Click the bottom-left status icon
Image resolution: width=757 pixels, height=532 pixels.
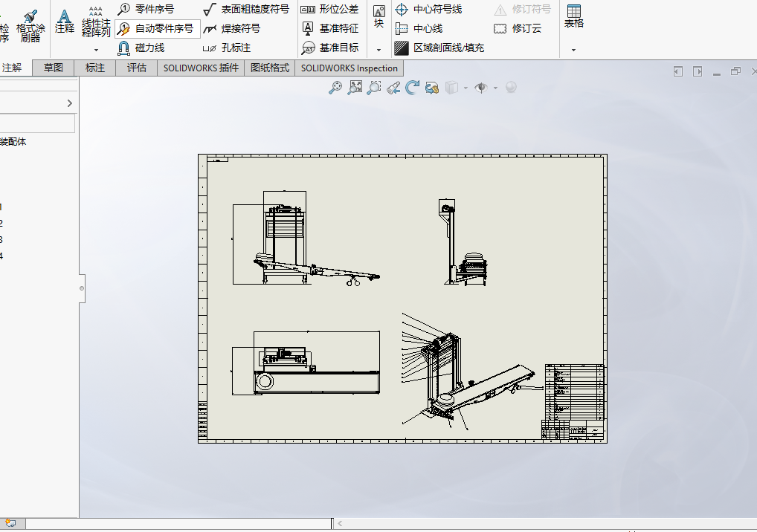click(x=10, y=523)
